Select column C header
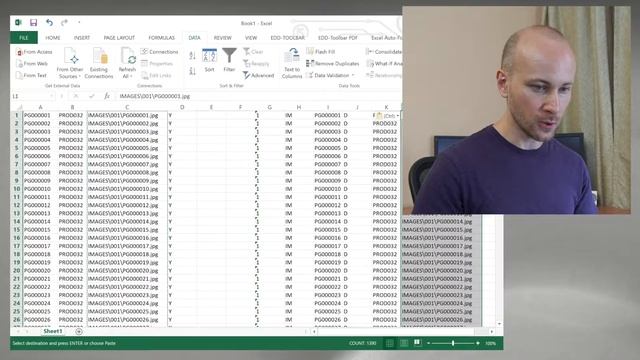Screen dimensions: 640x360 127,107
